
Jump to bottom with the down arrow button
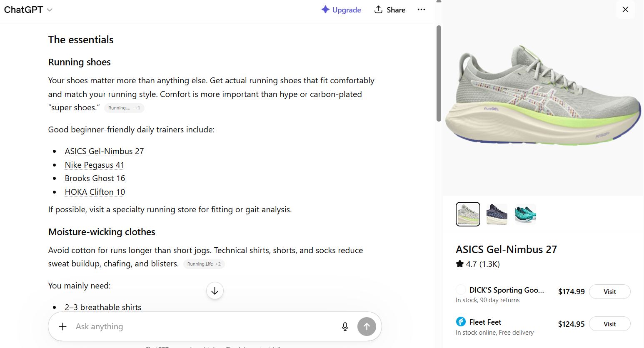coord(215,291)
